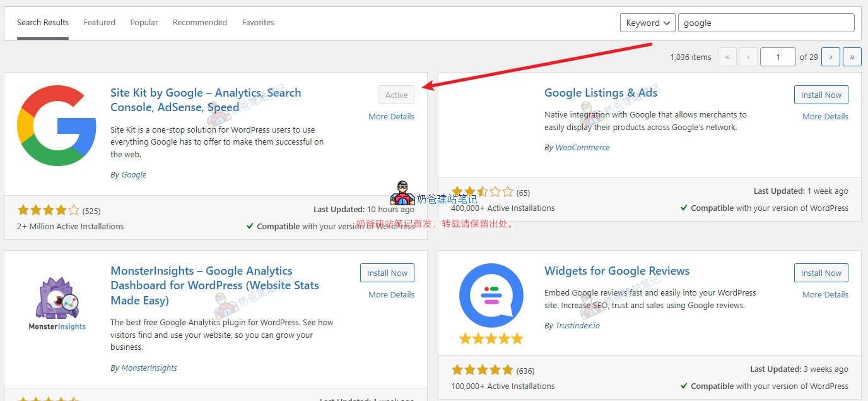Switch to the Popular tab
The image size is (868, 401).
click(144, 22)
